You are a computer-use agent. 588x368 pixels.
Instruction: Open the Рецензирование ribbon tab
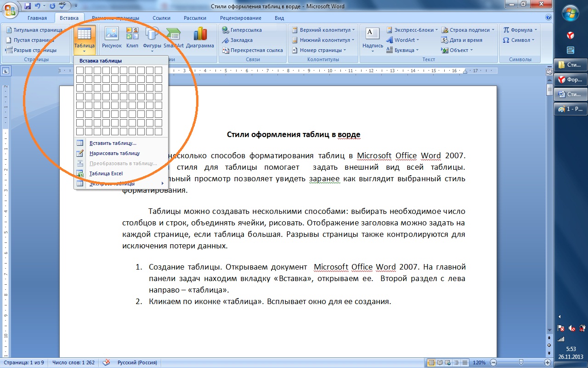click(240, 18)
